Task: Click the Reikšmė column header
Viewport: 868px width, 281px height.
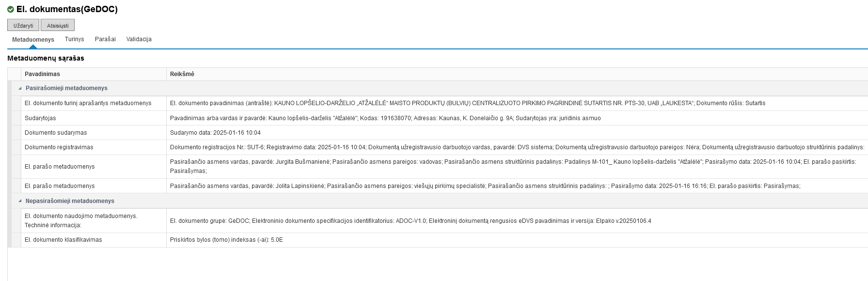Action: 182,74
